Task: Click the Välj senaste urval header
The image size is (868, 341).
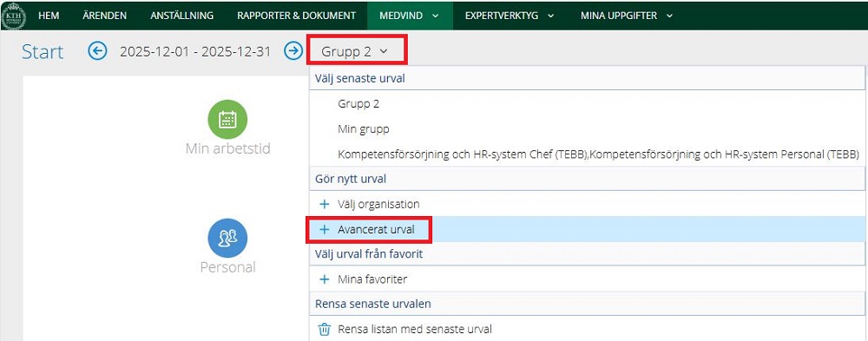Action: (x=587, y=79)
